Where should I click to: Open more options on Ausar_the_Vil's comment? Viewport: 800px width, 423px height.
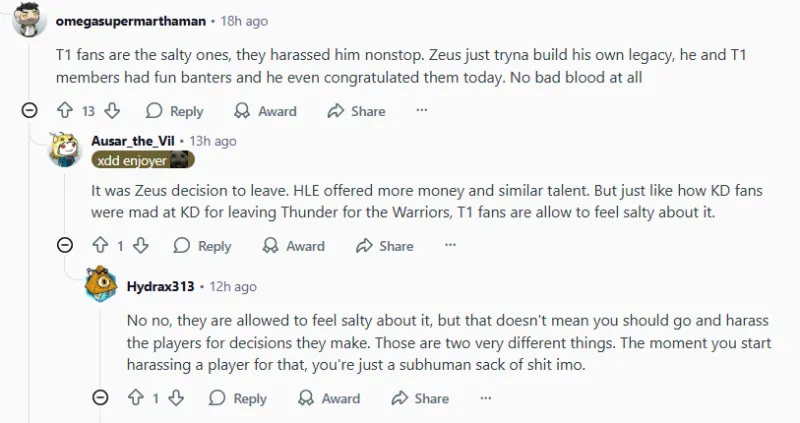pos(450,245)
